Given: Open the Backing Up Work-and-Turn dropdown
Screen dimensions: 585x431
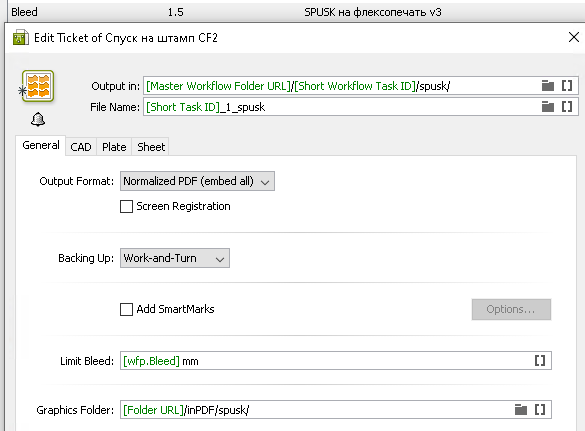Looking at the screenshot, I should click(175, 258).
